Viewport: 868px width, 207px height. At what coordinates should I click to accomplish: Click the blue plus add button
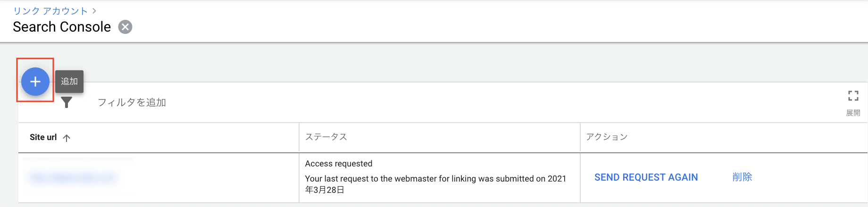coord(35,82)
